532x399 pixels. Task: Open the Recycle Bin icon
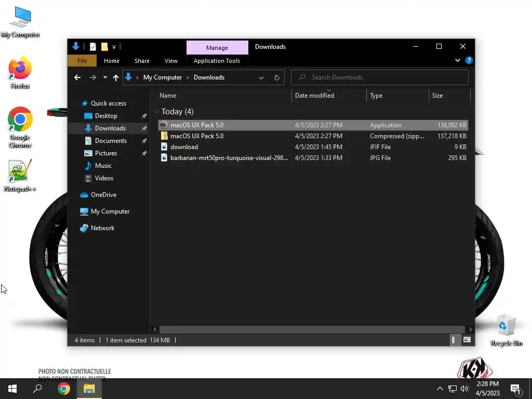coord(506,330)
